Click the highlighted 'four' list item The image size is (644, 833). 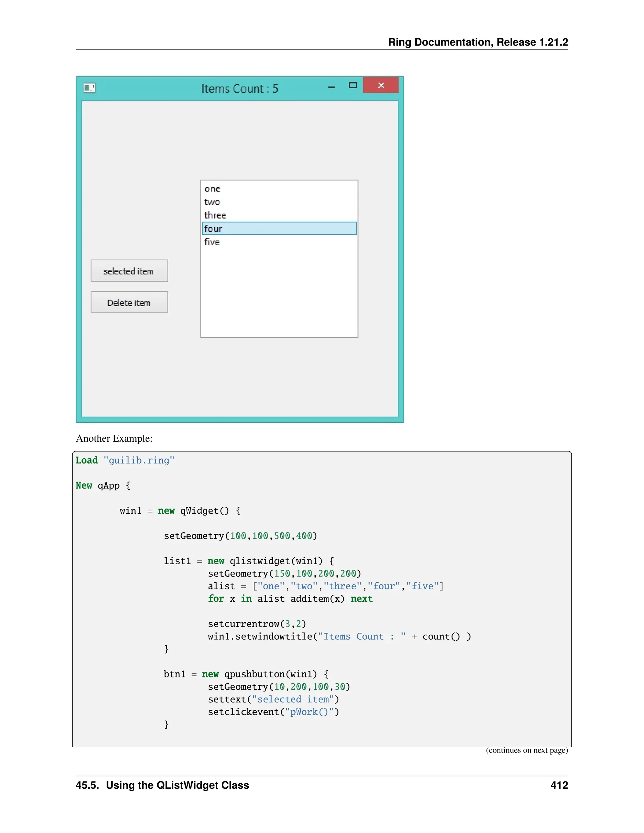pos(279,229)
